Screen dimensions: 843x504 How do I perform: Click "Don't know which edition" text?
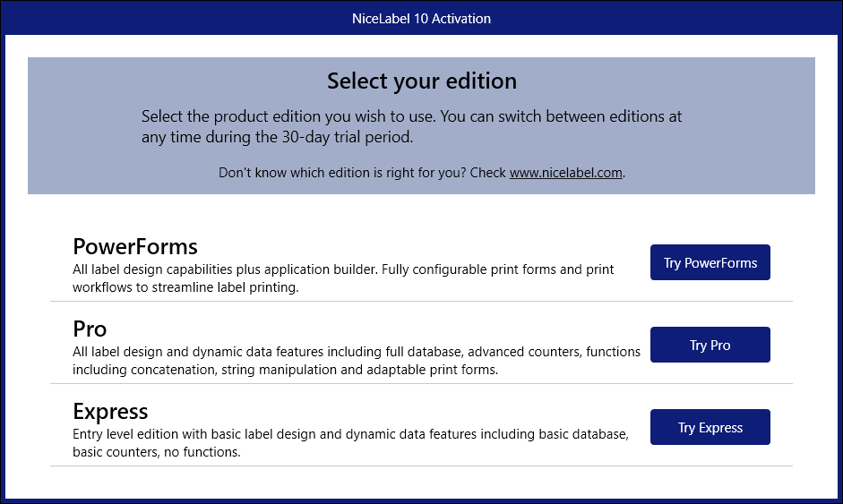pyautogui.click(x=421, y=173)
